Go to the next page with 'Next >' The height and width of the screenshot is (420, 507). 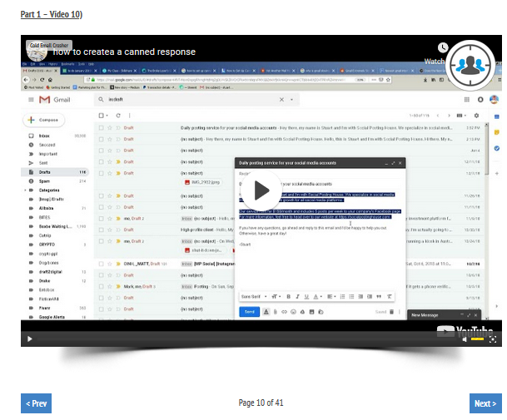coord(485,403)
